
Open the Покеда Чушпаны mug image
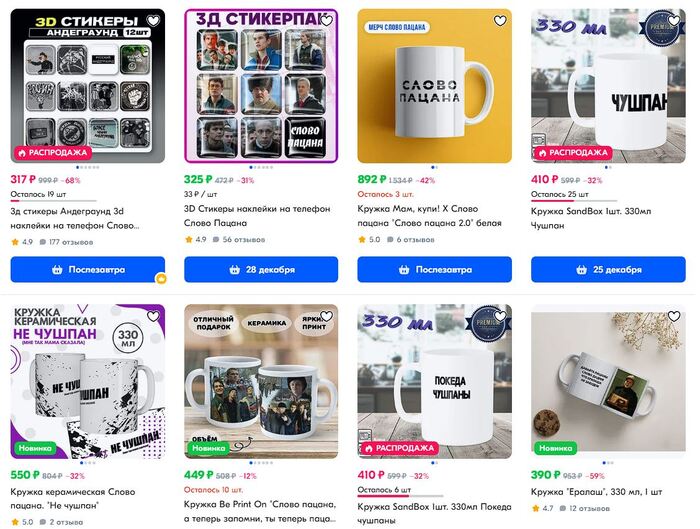click(x=434, y=381)
